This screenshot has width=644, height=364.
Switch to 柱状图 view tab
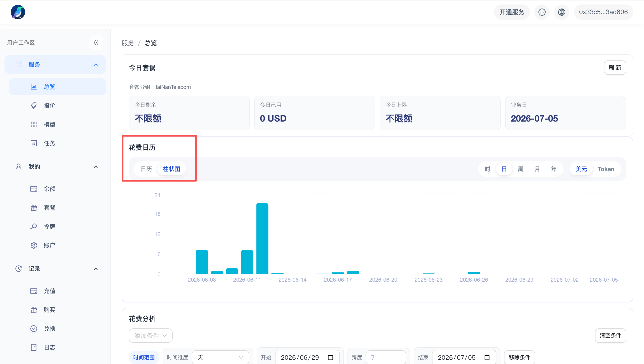coord(172,169)
